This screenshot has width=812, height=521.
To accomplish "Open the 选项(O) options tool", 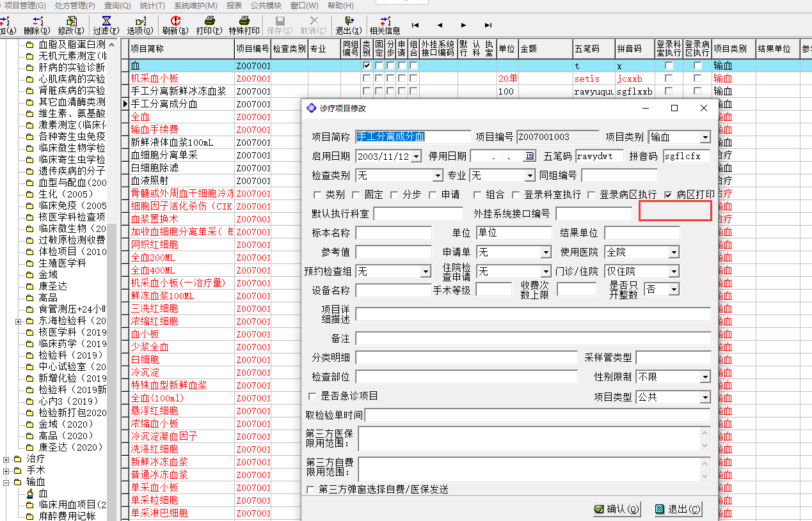I will click(x=140, y=21).
